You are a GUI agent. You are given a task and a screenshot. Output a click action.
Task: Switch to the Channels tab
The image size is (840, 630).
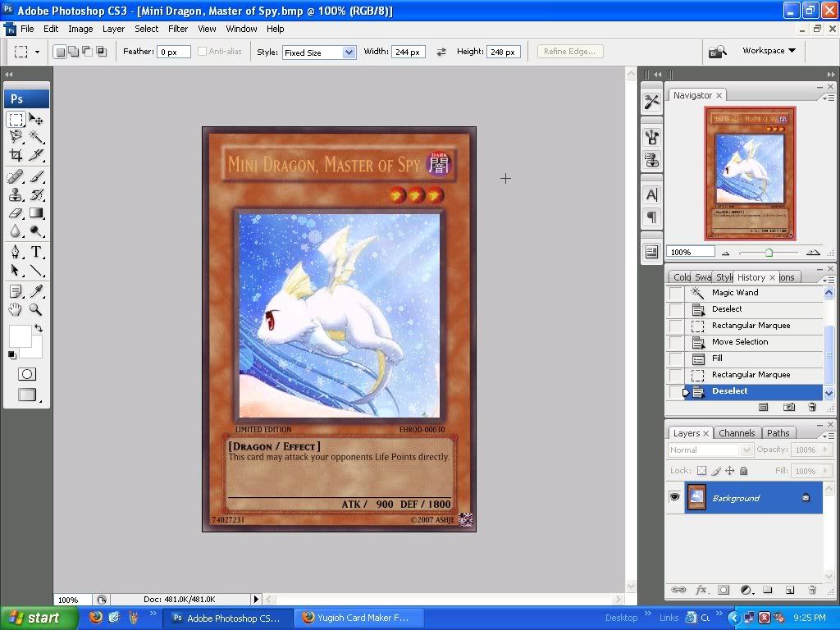coord(736,433)
